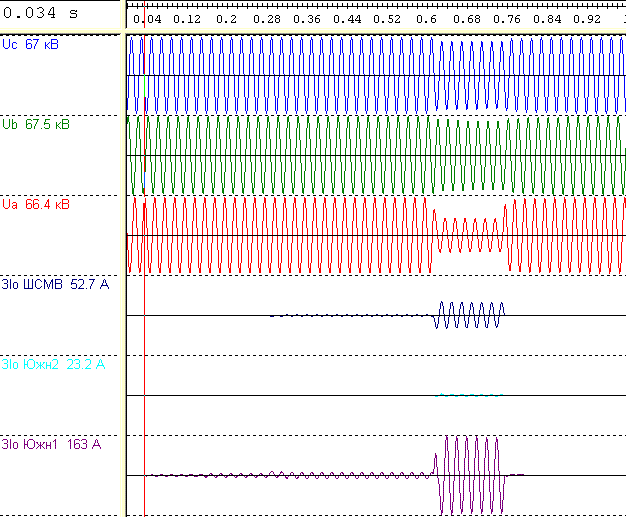Screen dimensions: 626x517
Task: Click the 0.12 mark on the time ruler
Action: tap(187, 19)
